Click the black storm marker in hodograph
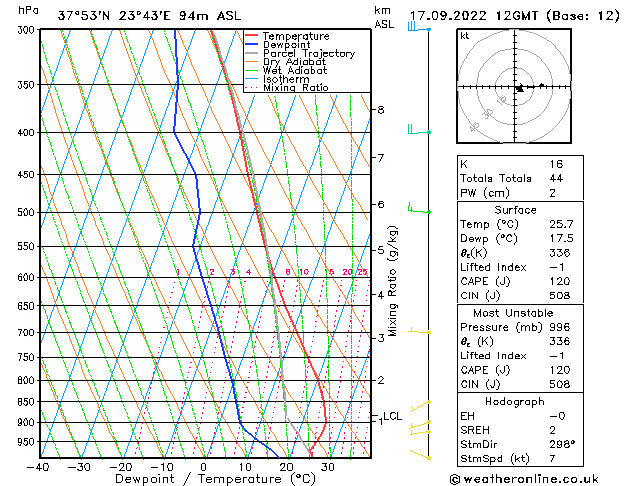Viewport: 629px width, 486px height. [520, 88]
